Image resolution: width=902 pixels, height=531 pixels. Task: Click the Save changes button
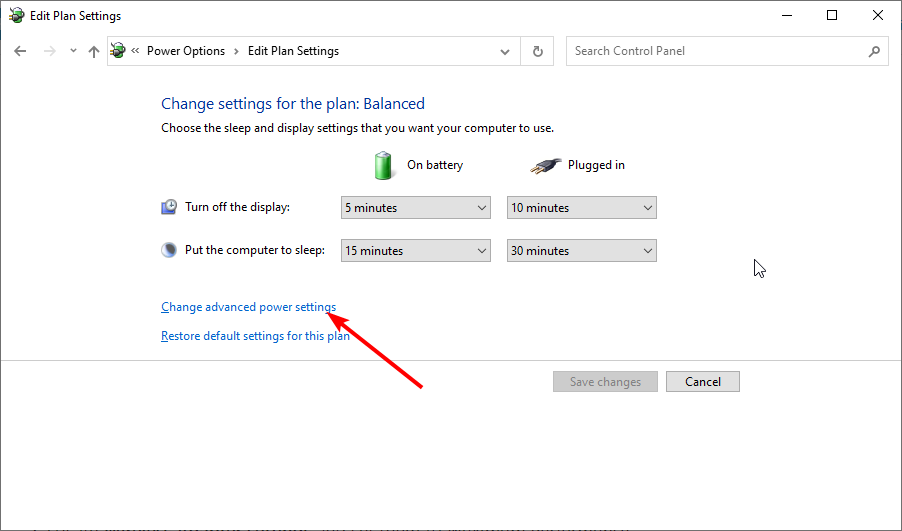(x=605, y=381)
